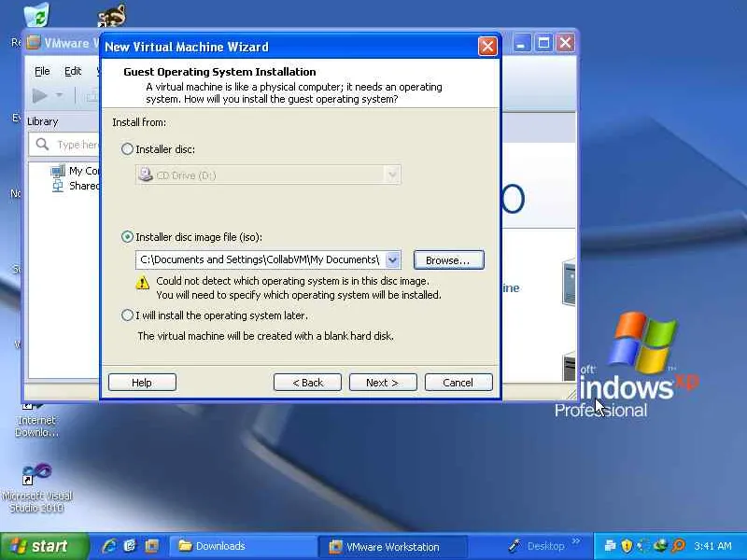
Task: Select Shared VMs in the Library tree
Action: pos(76,186)
